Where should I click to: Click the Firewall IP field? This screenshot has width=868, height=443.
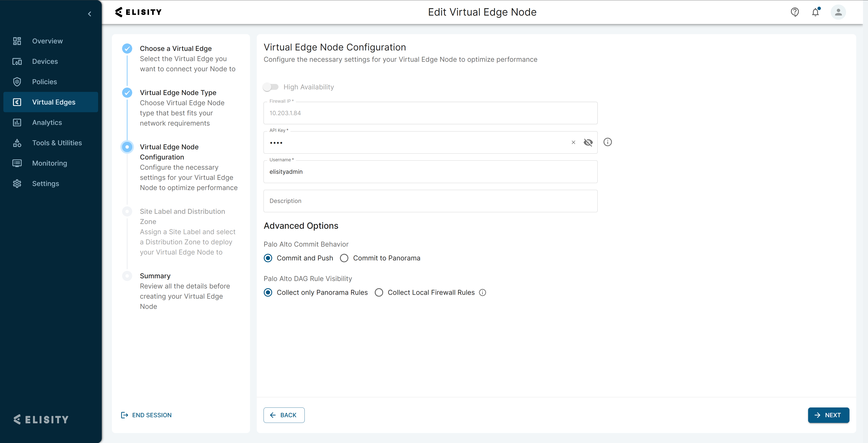click(430, 113)
